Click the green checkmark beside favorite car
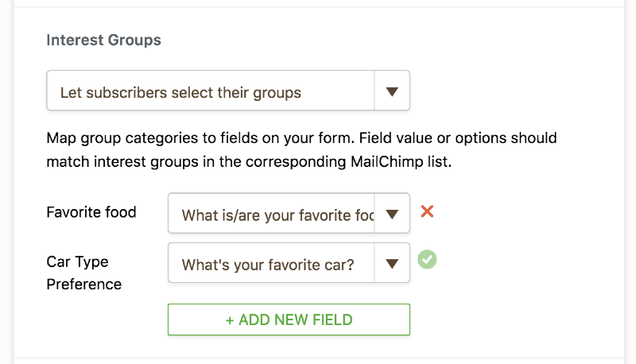 pos(427,259)
